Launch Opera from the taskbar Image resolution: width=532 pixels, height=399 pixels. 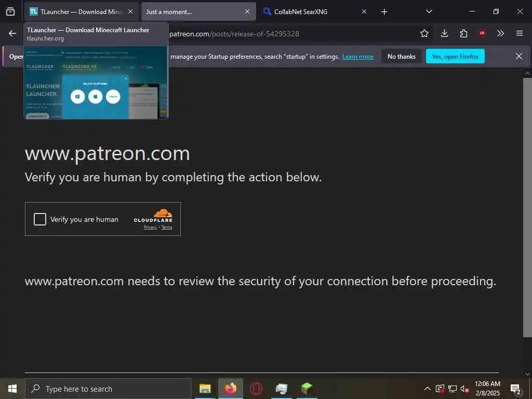click(x=256, y=389)
